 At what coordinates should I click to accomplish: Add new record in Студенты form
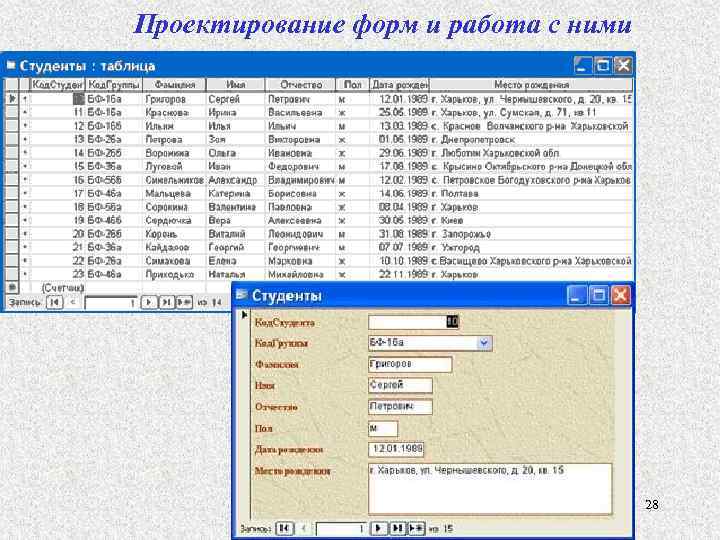pos(416,528)
